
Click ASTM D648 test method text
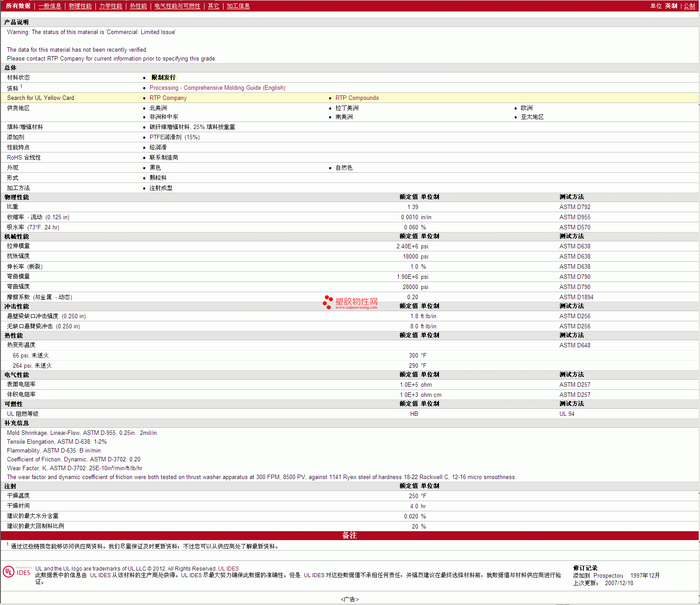click(575, 345)
